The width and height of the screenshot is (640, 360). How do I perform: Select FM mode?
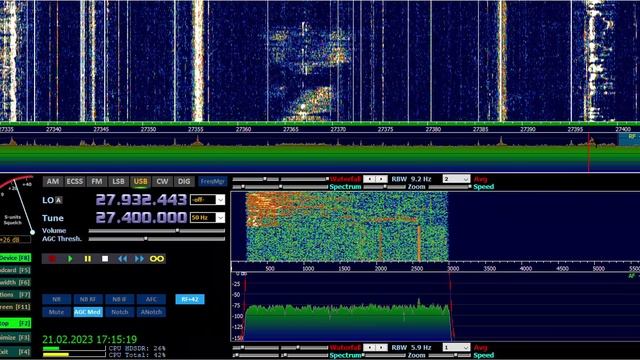97,181
